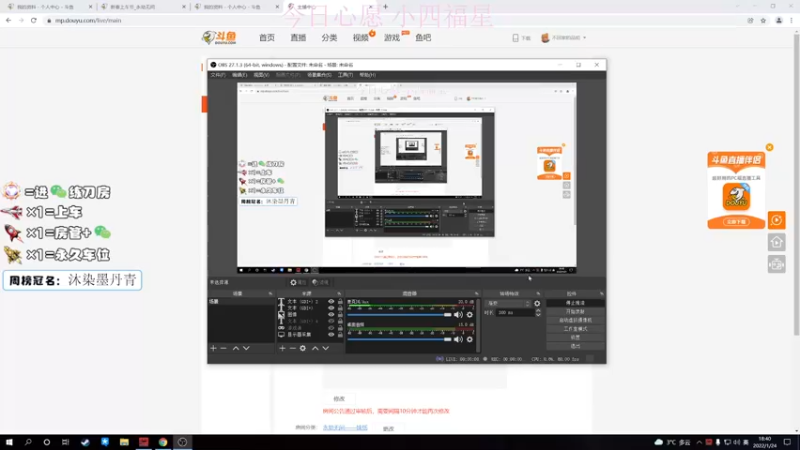This screenshot has height=450, width=800.
Task: Click download button on Douyu companion ad
Action: (x=736, y=222)
